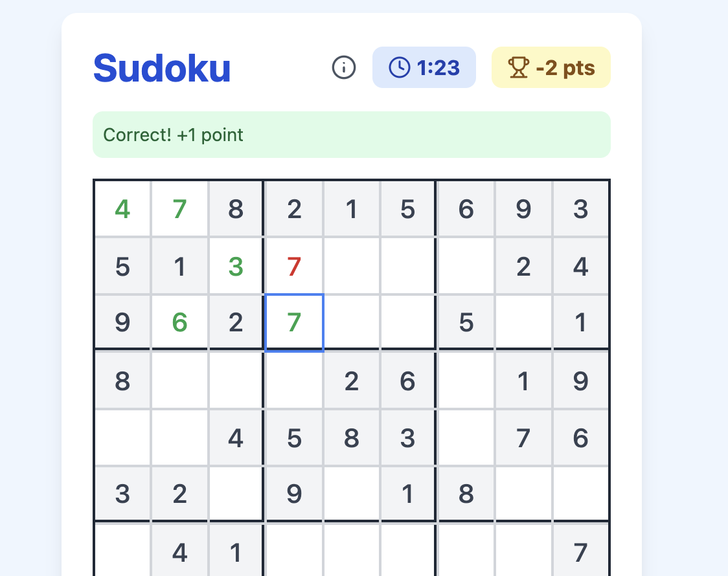This screenshot has height=576, width=728.
Task: Select the green 4 cell
Action: point(122,209)
